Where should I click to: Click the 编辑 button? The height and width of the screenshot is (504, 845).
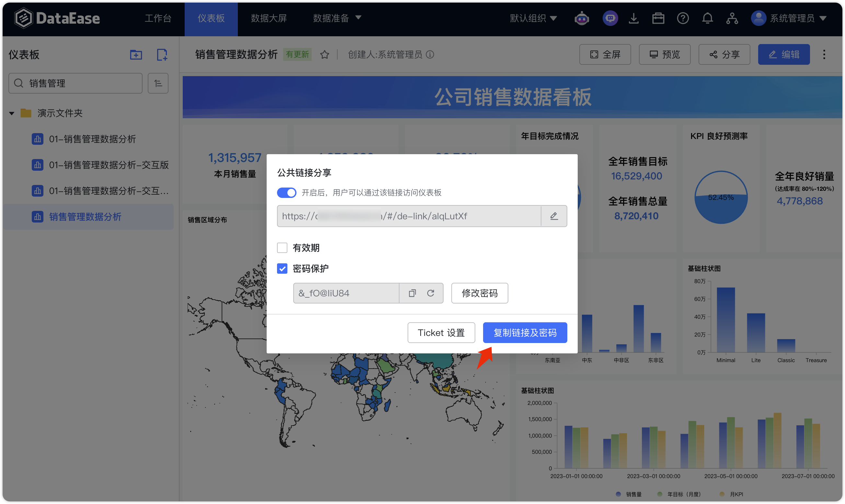(784, 54)
